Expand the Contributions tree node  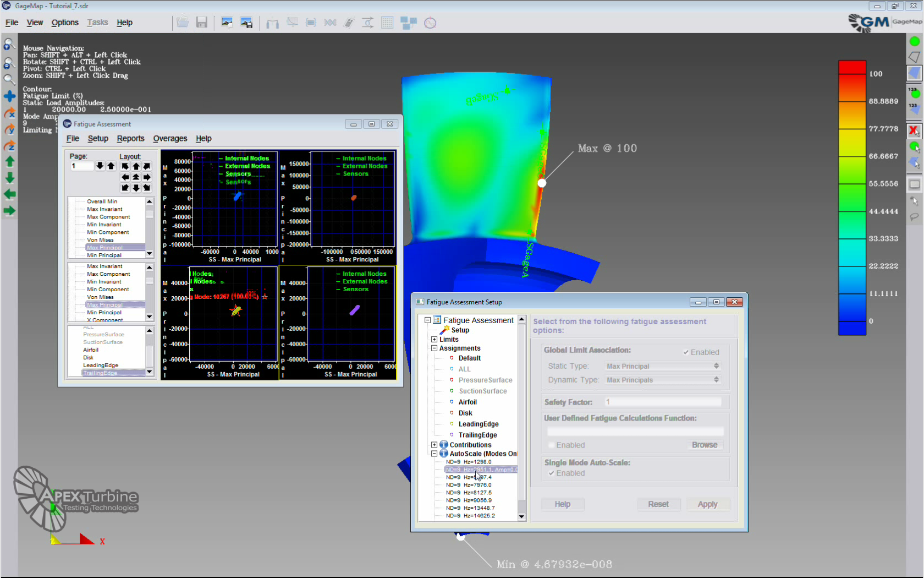[435, 445]
